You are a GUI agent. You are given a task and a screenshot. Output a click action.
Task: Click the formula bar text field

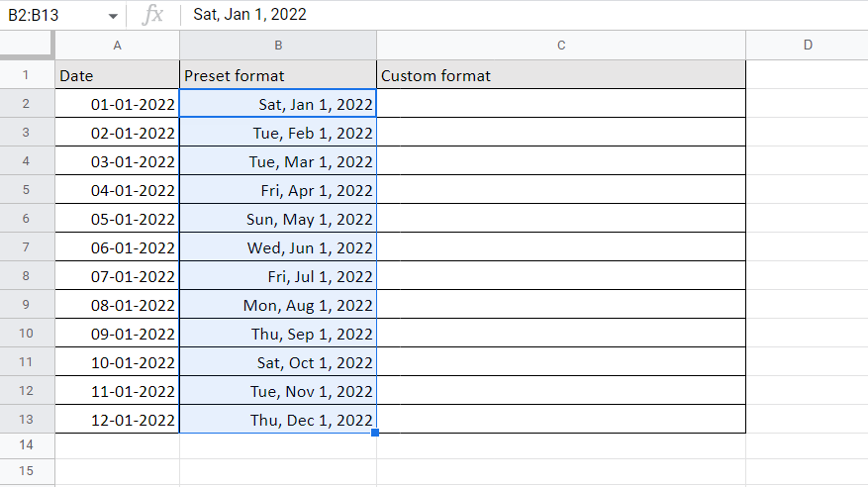tap(524, 15)
